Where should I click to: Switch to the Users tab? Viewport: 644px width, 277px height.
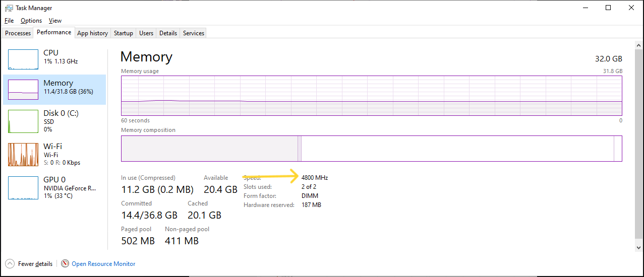click(x=146, y=33)
